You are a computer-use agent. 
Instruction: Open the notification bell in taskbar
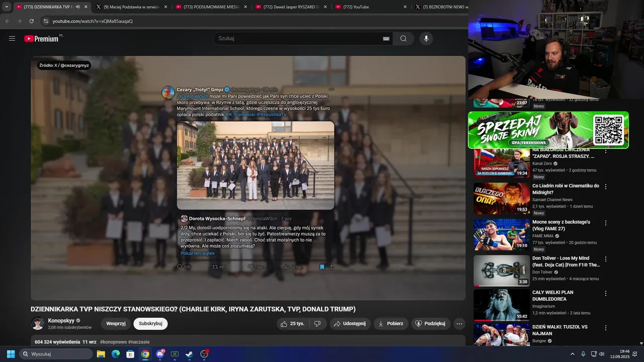635,354
